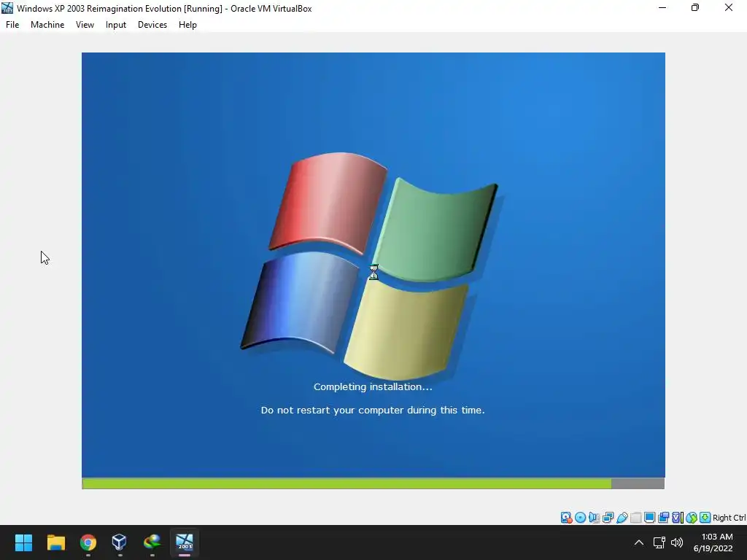Viewport: 747px width, 560px height.
Task: Open the Input menu
Action: pos(116,25)
